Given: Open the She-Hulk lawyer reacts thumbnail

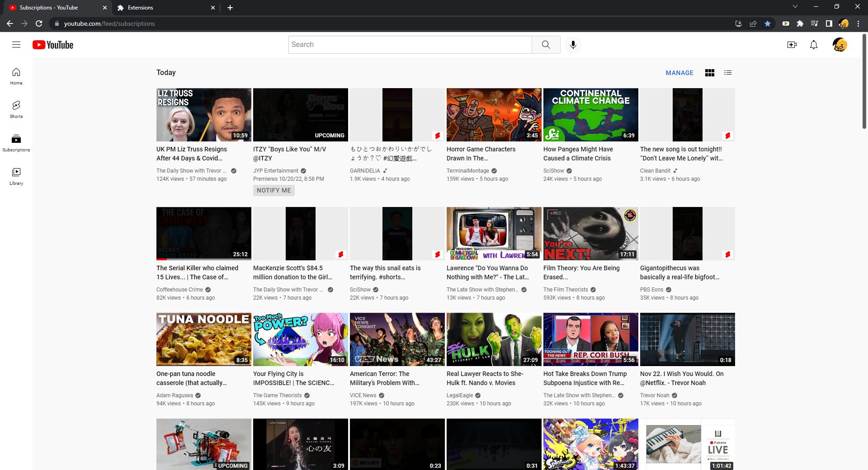Looking at the screenshot, I should [x=494, y=339].
